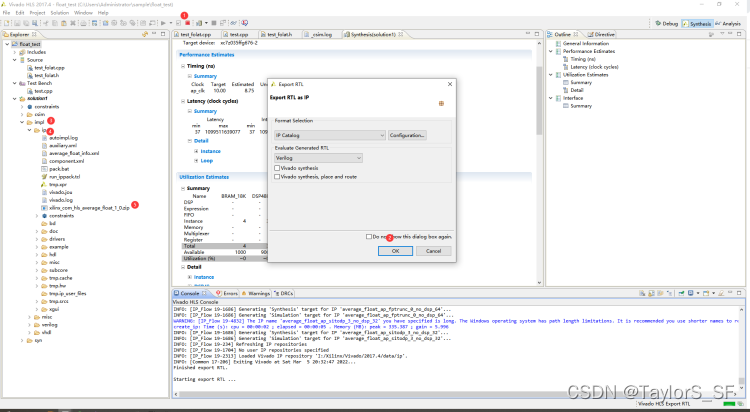Screen dimensions: 750x412
Task: Click the Scroll Lock console icon
Action: (651, 293)
